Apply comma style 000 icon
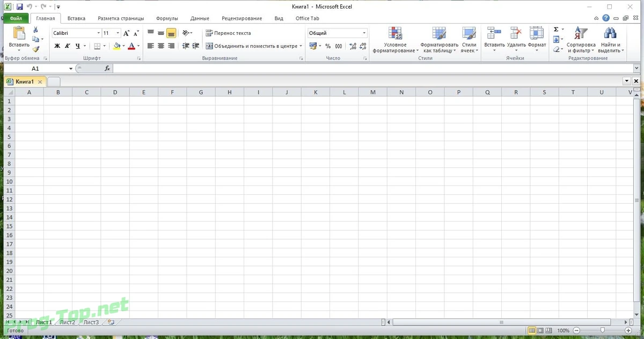Screen dimensions: 644x339 point(339,46)
